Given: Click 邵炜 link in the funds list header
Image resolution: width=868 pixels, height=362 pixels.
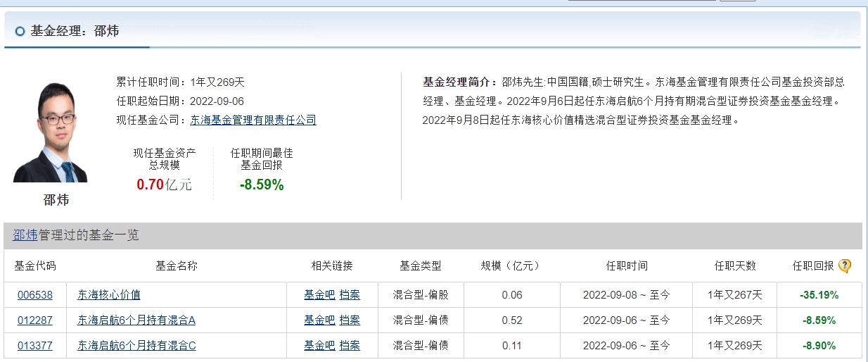Looking at the screenshot, I should pyautogui.click(x=25, y=235).
